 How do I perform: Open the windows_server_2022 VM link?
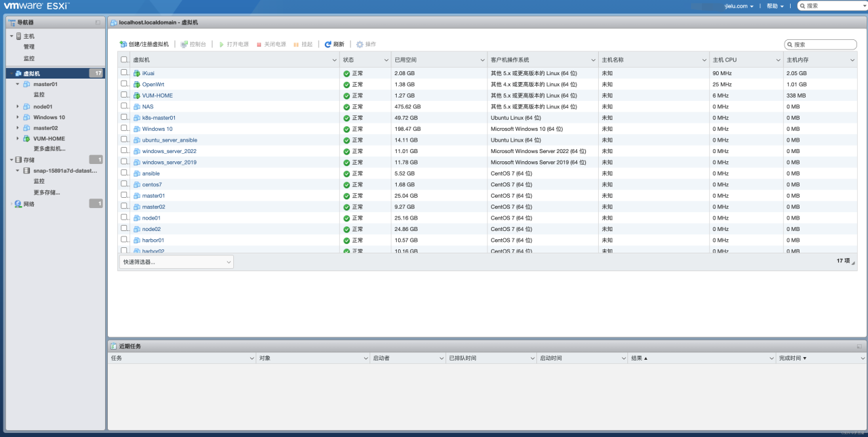pyautogui.click(x=169, y=151)
